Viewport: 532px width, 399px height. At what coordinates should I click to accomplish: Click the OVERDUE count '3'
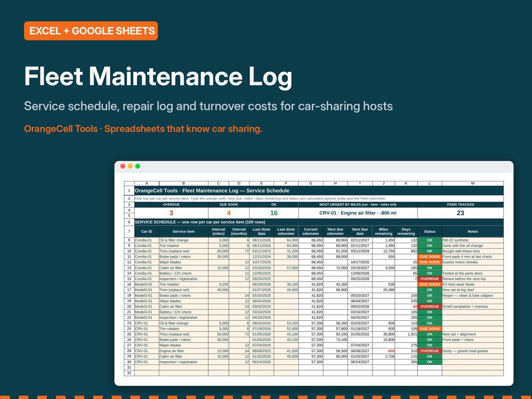click(171, 213)
